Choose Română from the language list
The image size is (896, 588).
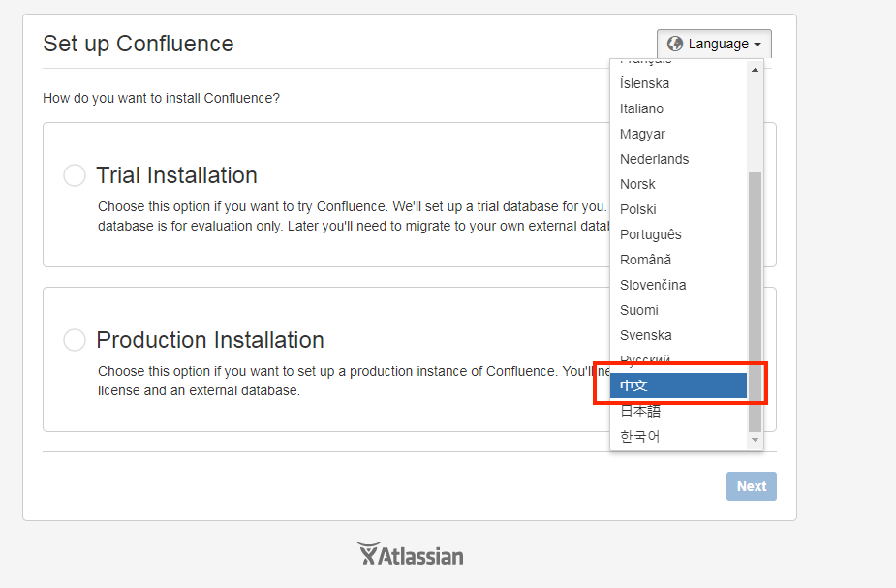pos(678,260)
